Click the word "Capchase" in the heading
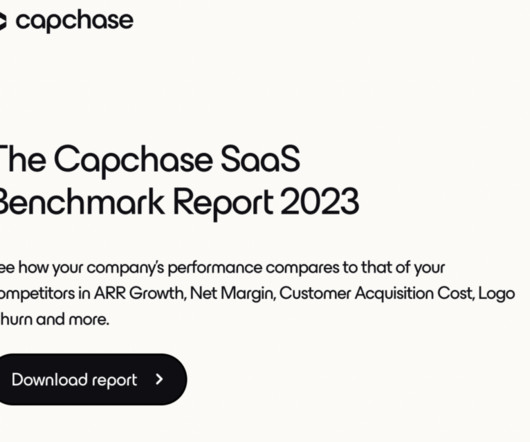This screenshot has height=442, width=530. click(x=133, y=161)
